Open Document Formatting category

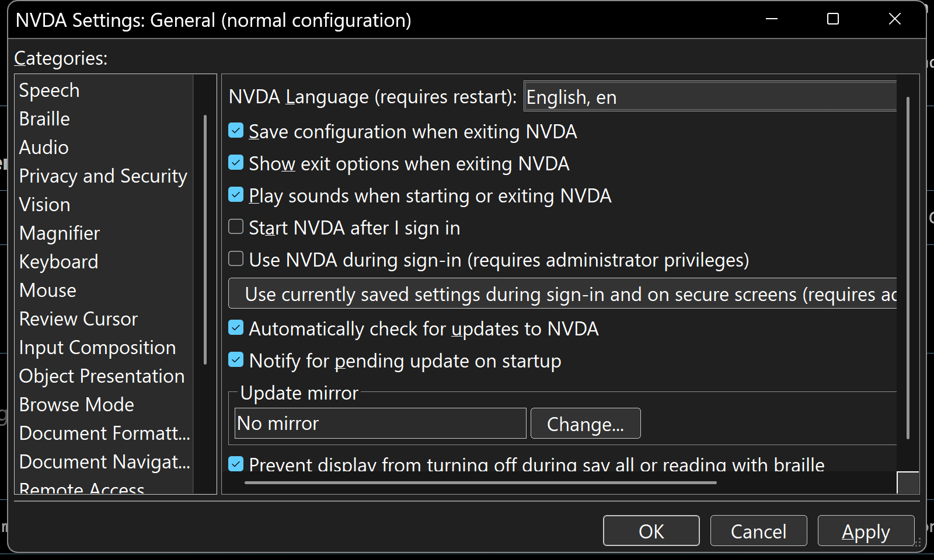pyautogui.click(x=104, y=433)
